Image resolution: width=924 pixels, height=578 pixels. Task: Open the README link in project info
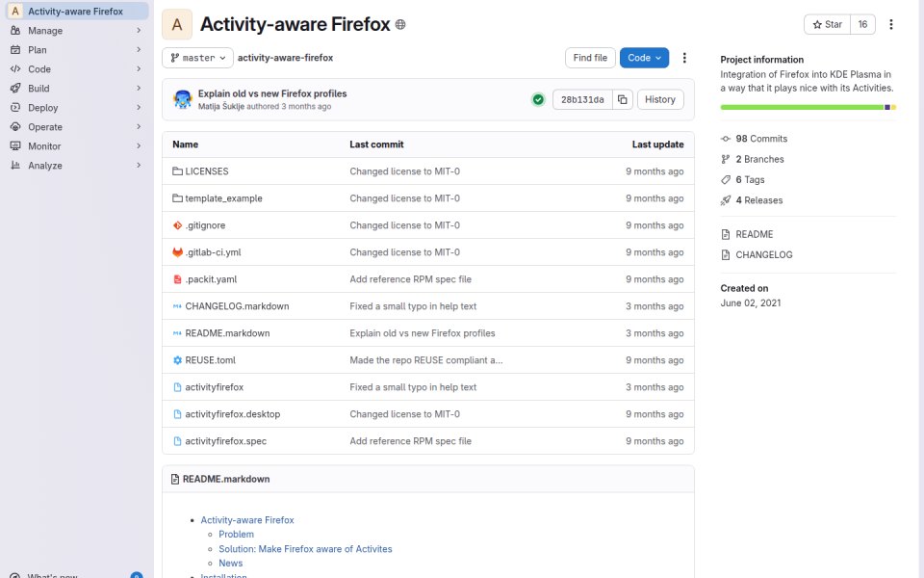[x=755, y=234]
